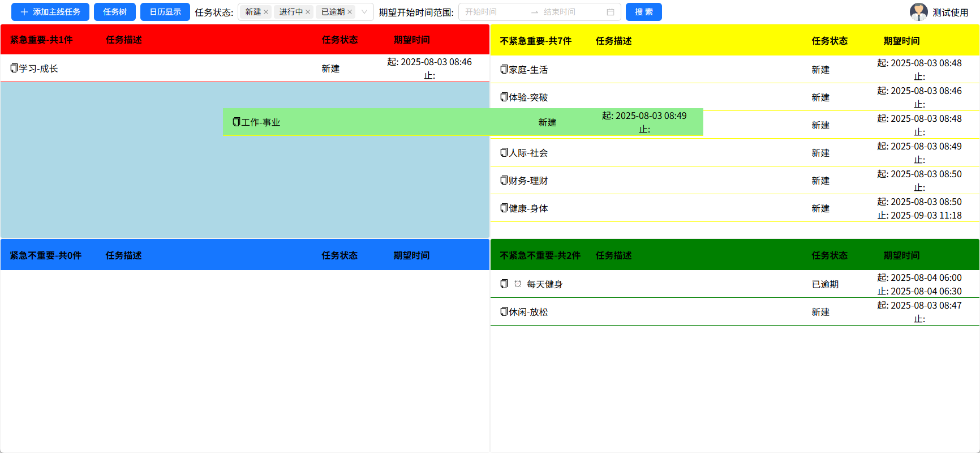
Task: Open the 健康-身体 task
Action: click(x=528, y=208)
